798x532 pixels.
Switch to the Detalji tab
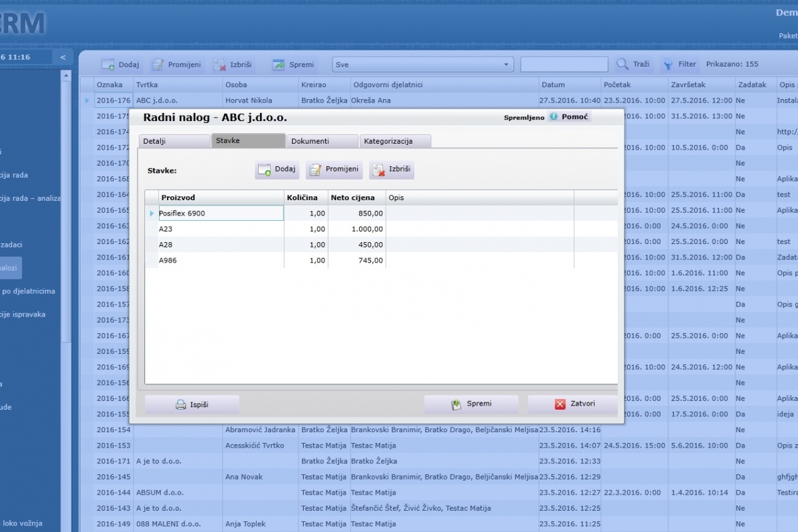click(174, 141)
